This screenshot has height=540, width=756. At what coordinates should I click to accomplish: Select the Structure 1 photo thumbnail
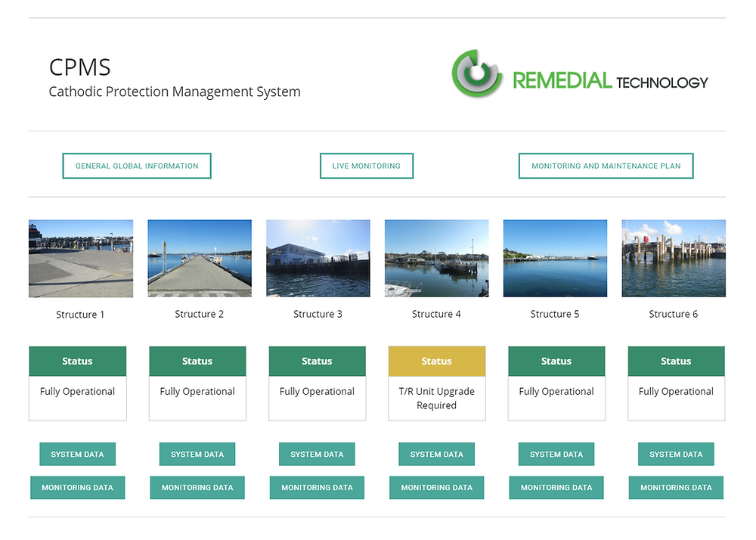[80, 258]
